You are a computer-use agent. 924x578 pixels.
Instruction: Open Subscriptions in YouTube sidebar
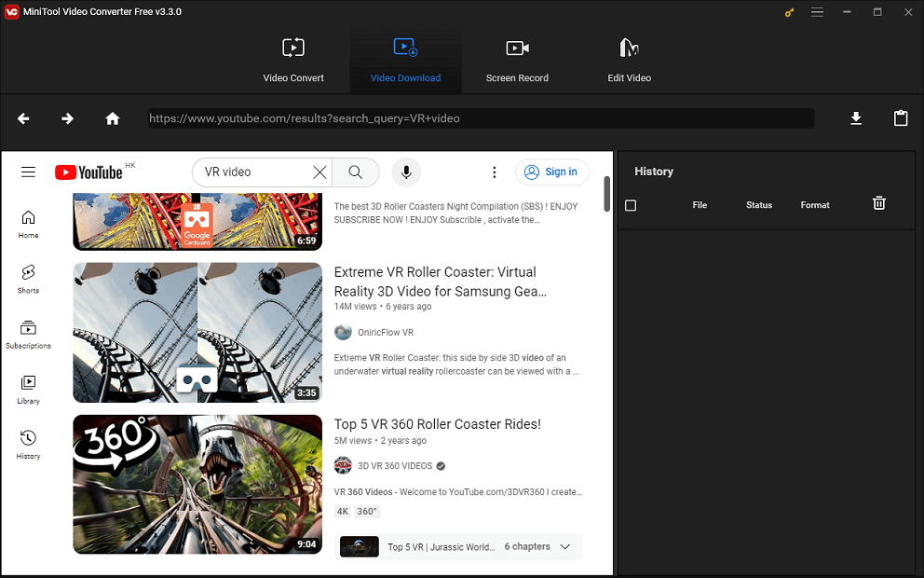pyautogui.click(x=28, y=335)
